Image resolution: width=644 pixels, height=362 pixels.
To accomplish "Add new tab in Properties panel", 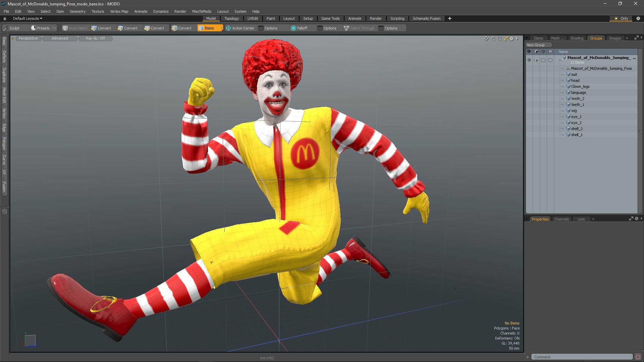I will coord(593,219).
